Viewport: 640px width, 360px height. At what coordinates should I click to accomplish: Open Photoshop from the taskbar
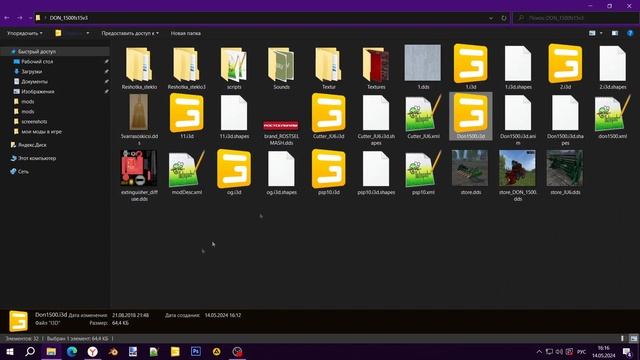[x=196, y=351]
